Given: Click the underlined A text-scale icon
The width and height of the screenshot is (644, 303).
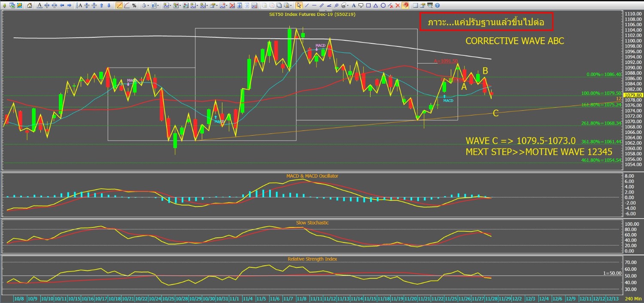Looking at the screenshot, I should 39,6.
